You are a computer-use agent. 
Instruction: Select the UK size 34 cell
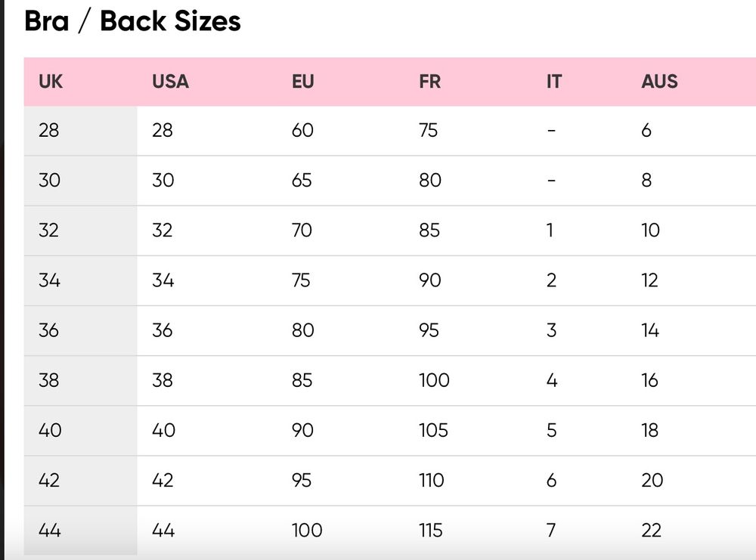(49, 280)
